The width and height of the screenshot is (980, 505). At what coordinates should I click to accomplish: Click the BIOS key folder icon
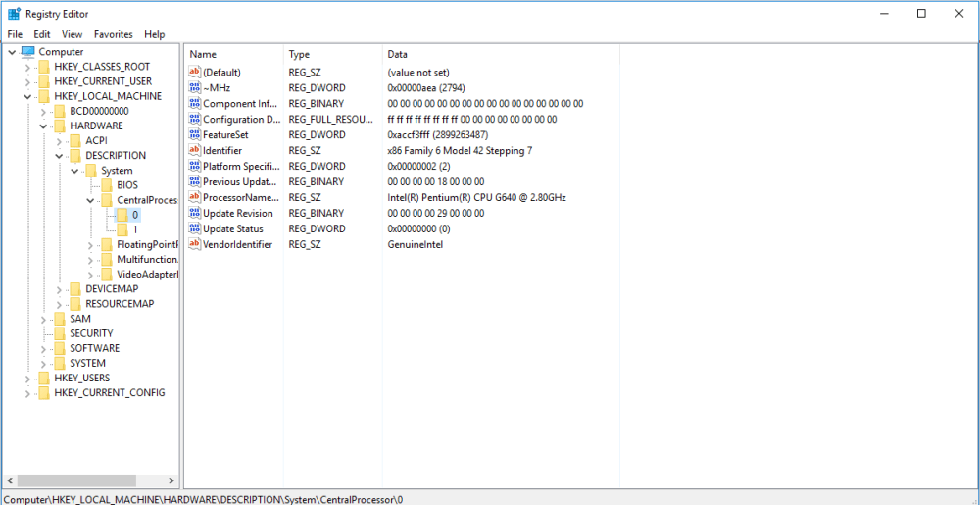pyautogui.click(x=106, y=185)
